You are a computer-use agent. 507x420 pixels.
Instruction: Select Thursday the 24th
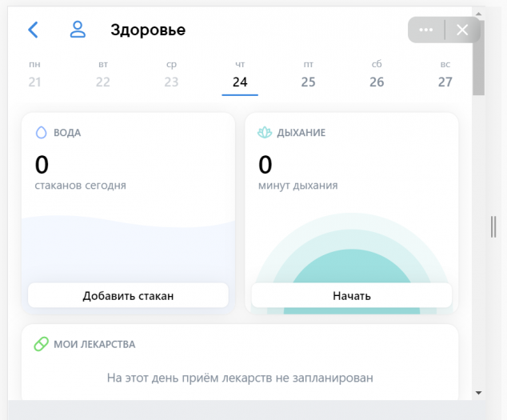click(240, 76)
